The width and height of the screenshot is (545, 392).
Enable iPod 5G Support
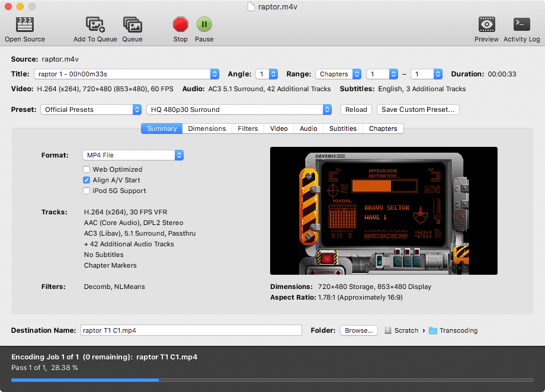(x=86, y=191)
